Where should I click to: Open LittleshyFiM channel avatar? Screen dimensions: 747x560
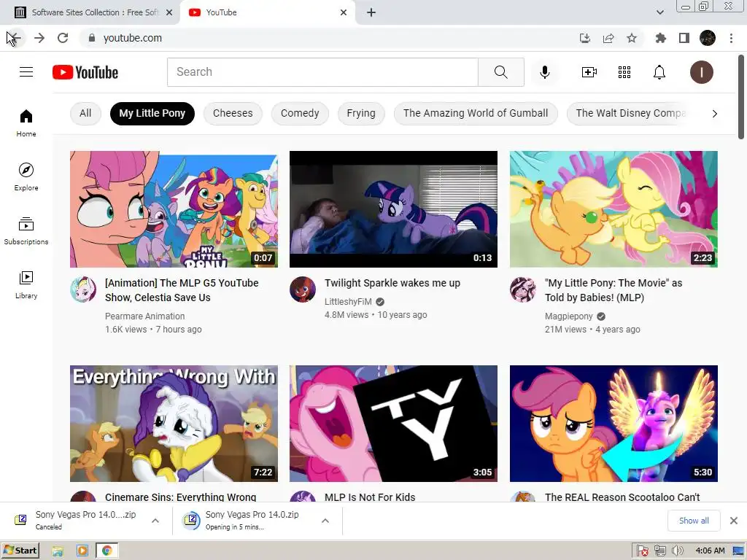[303, 289]
